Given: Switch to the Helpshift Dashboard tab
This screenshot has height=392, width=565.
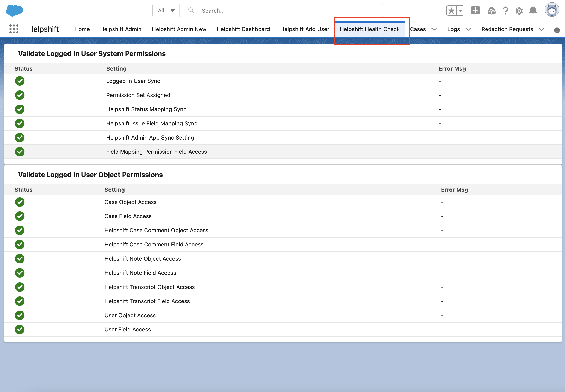Looking at the screenshot, I should click(243, 29).
